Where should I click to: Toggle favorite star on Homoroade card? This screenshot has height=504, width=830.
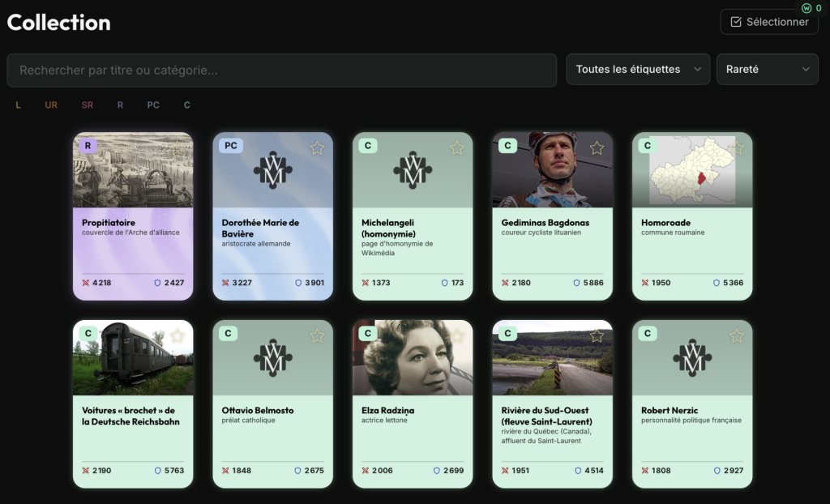point(736,147)
